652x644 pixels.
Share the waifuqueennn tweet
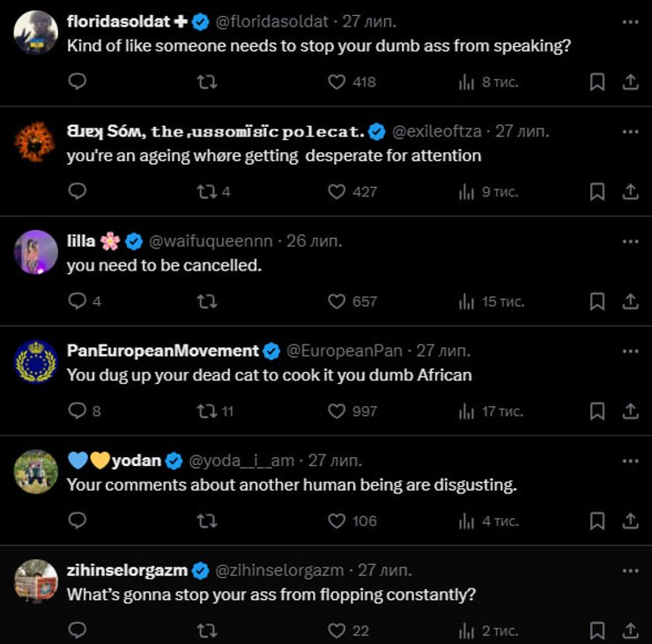[630, 301]
